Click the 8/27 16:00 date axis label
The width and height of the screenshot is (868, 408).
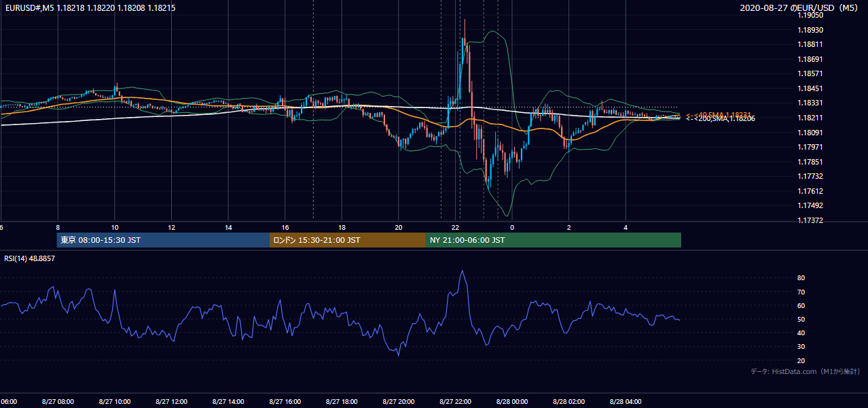pos(285,402)
